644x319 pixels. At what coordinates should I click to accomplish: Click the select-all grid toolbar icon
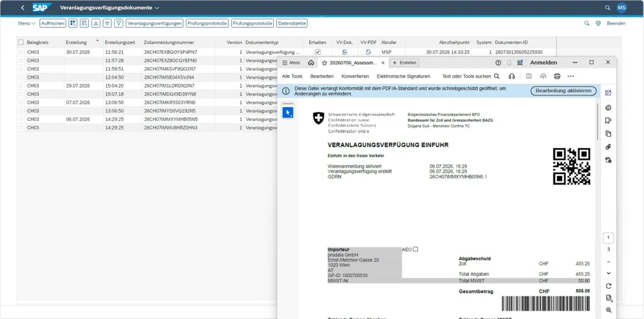point(73,23)
